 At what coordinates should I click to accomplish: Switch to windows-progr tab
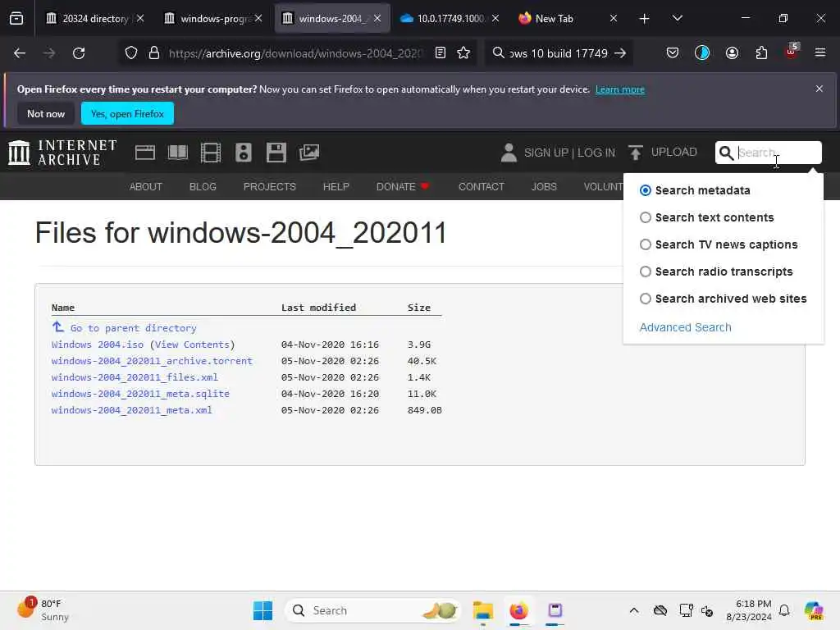click(212, 18)
